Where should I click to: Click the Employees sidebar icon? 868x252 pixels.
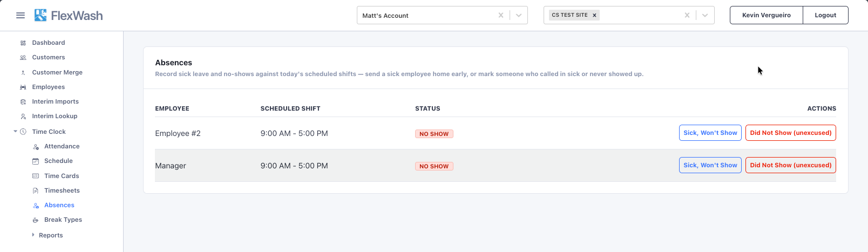tap(23, 87)
